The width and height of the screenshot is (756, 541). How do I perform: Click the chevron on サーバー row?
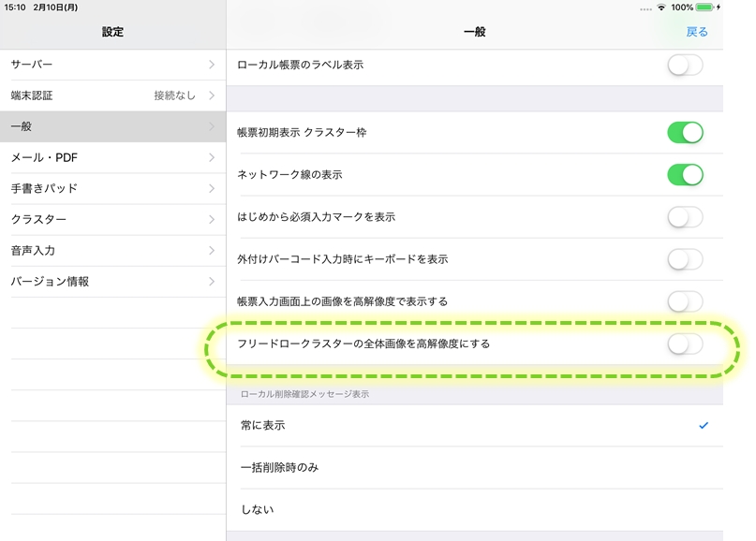[x=212, y=65]
